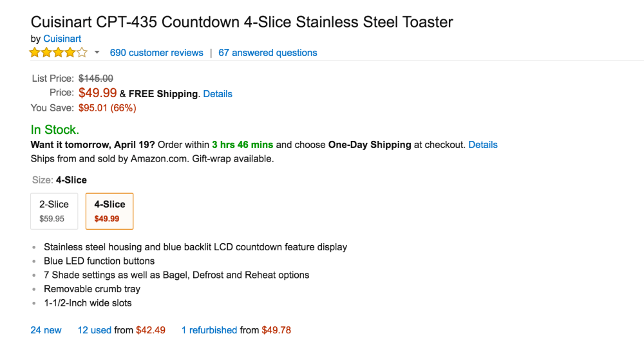View the 690 customer reviews
644x343 pixels.
pyautogui.click(x=156, y=53)
